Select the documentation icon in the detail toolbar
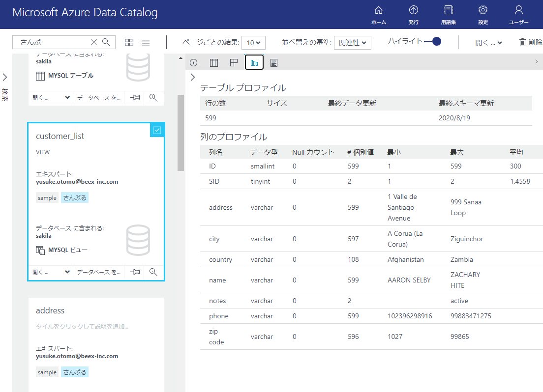 pyautogui.click(x=273, y=62)
